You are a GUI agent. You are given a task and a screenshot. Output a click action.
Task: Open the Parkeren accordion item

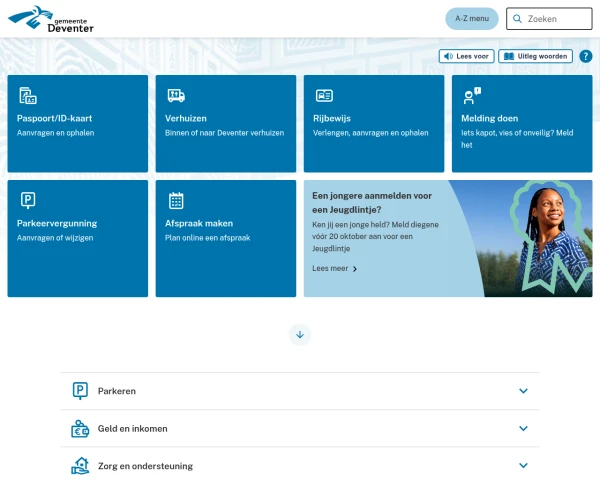coord(300,391)
